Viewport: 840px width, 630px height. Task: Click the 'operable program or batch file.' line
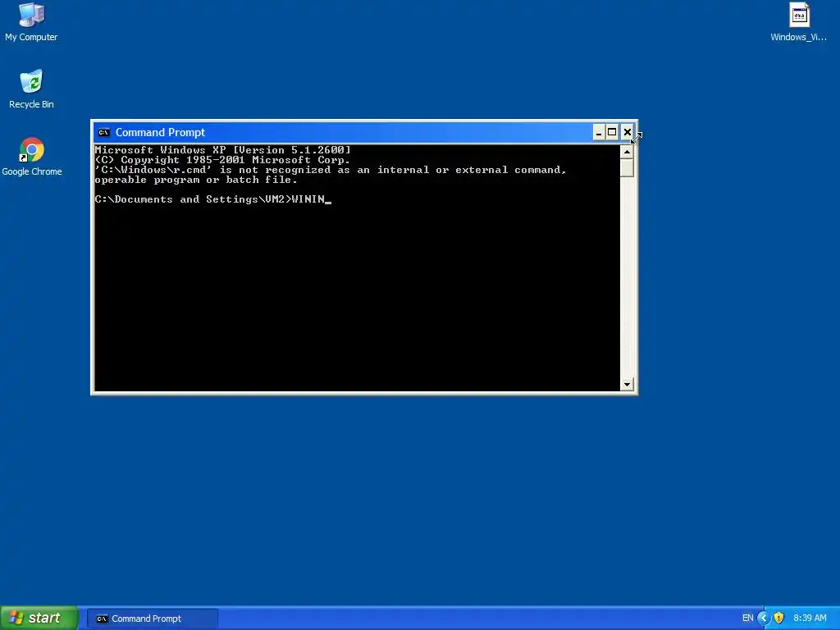point(196,180)
